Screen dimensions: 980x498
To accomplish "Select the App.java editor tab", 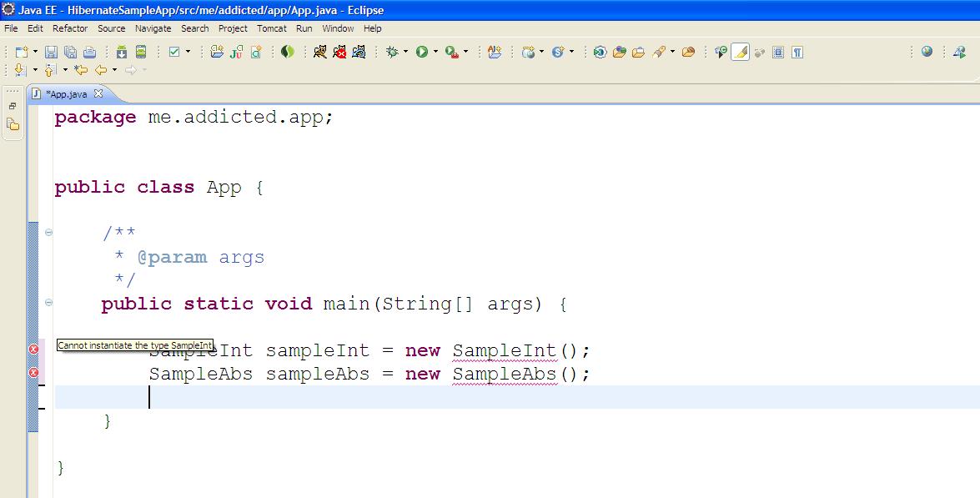I will [x=68, y=94].
